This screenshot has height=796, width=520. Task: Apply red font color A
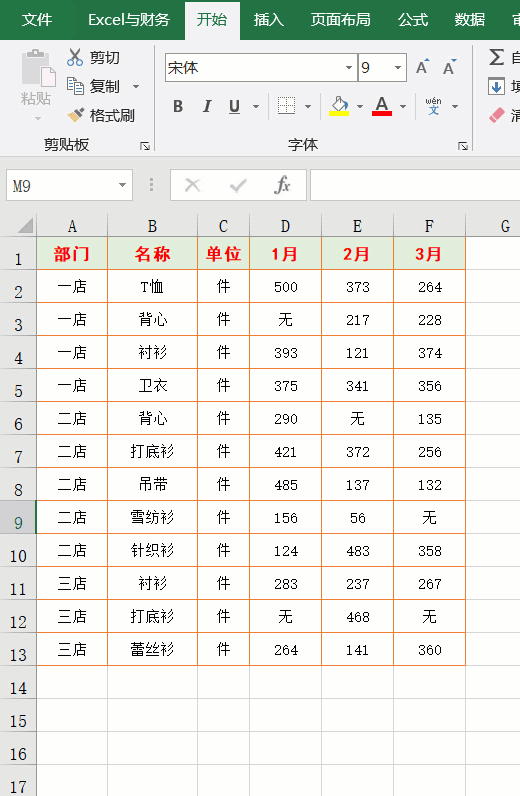(x=382, y=106)
